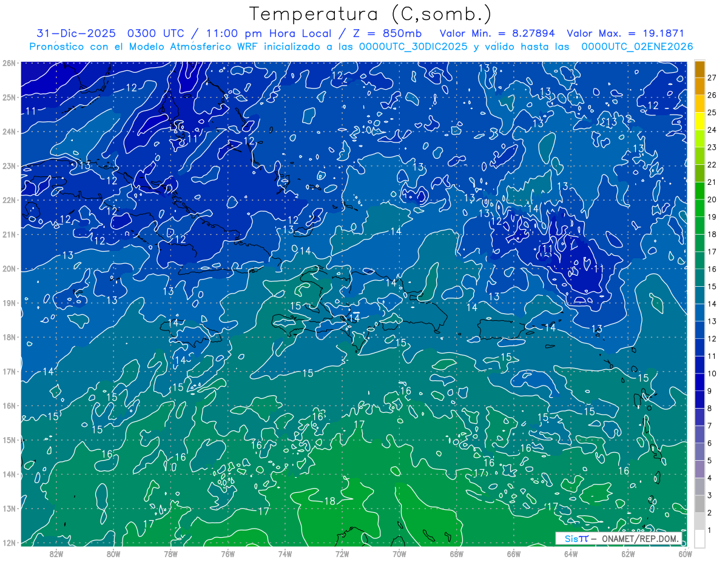Click the color scale label "7"

pyautogui.click(x=710, y=426)
